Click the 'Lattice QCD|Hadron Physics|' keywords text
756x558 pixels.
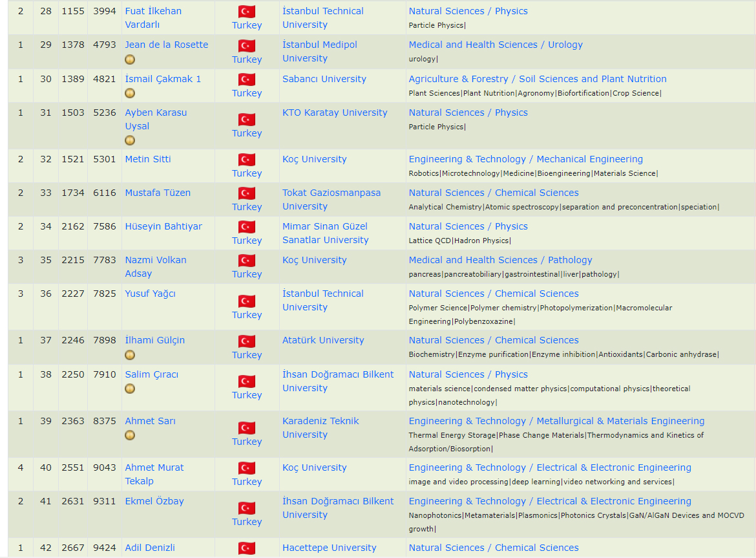pos(460,241)
